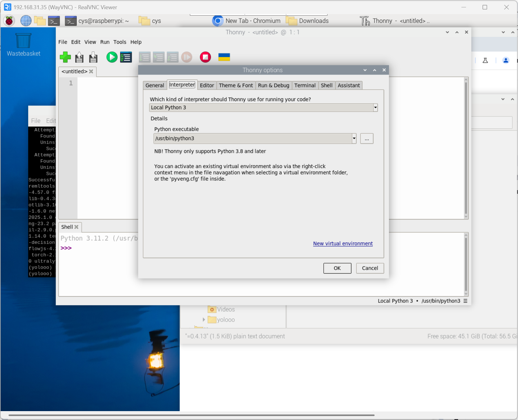Click the editor vertical scrollbar

[466, 148]
